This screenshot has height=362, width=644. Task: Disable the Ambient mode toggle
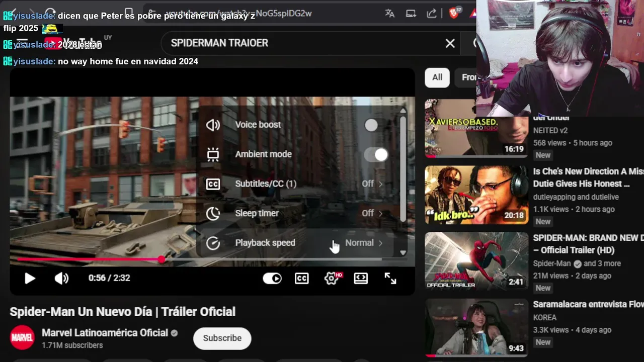click(376, 154)
